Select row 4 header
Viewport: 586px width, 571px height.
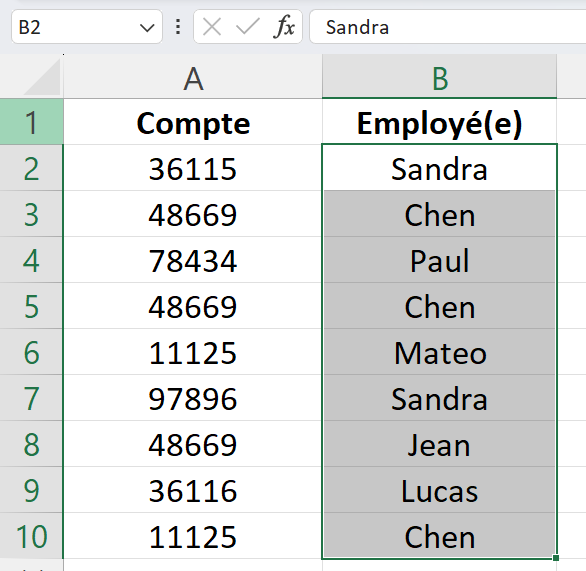pyautogui.click(x=31, y=260)
